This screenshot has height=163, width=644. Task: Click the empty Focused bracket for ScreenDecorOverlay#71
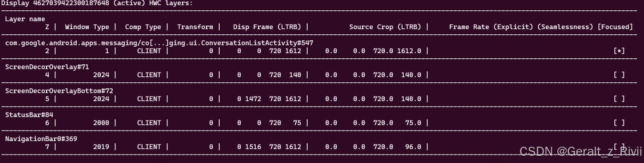pyautogui.click(x=619, y=75)
